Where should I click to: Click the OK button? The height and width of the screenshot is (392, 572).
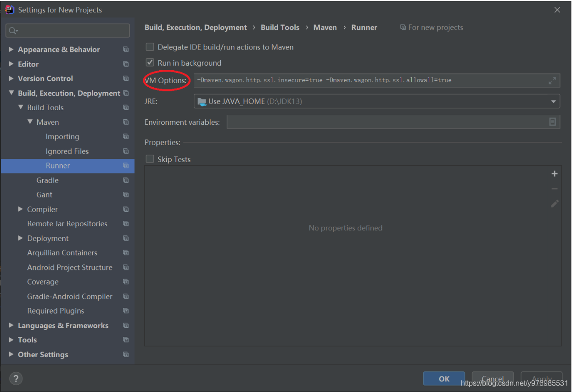pos(444,379)
